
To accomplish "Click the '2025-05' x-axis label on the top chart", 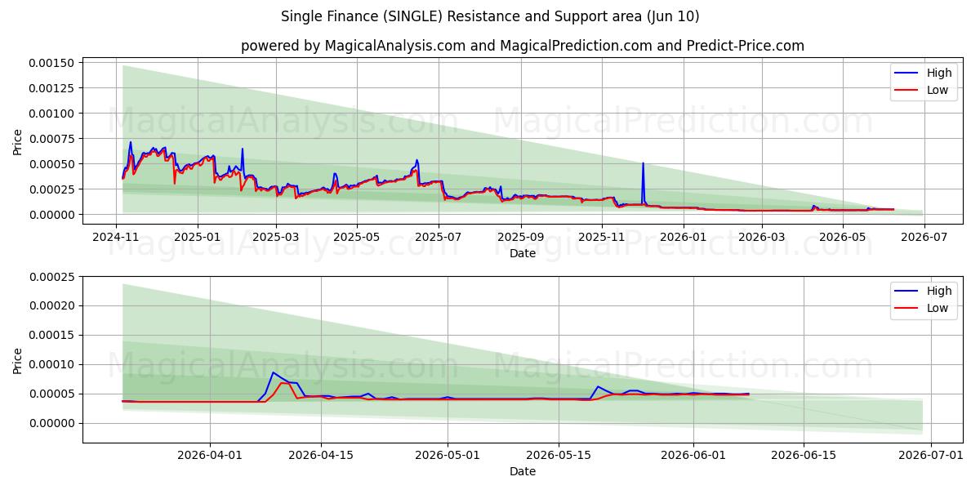I will pos(357,237).
